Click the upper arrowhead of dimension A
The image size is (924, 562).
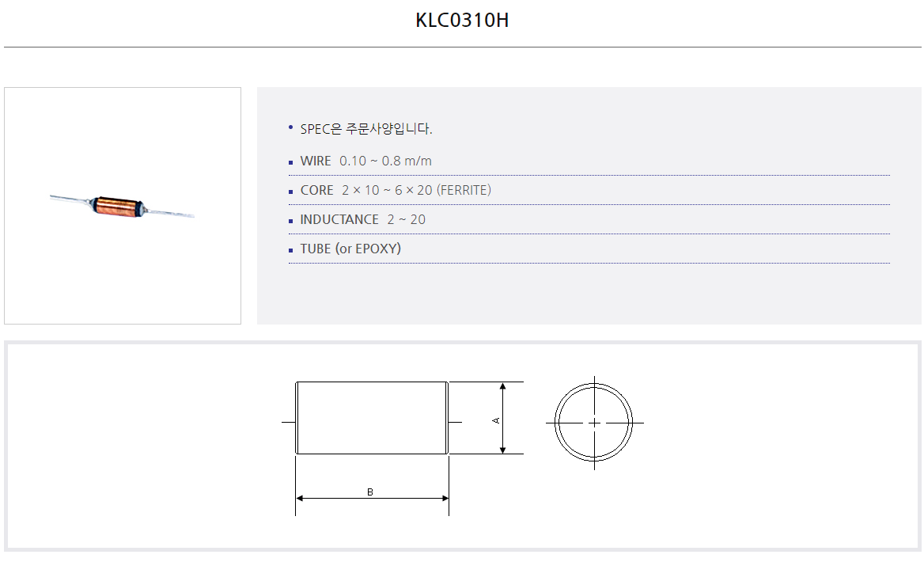point(503,387)
